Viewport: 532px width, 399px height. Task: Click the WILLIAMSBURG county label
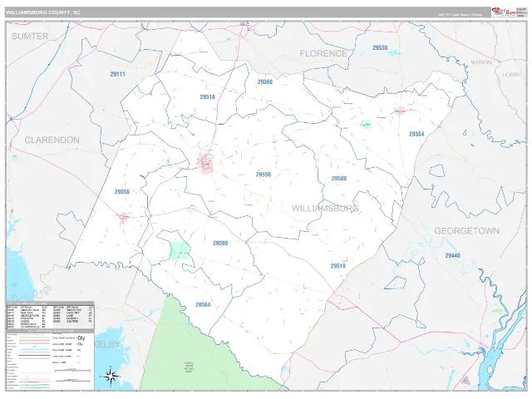point(325,208)
